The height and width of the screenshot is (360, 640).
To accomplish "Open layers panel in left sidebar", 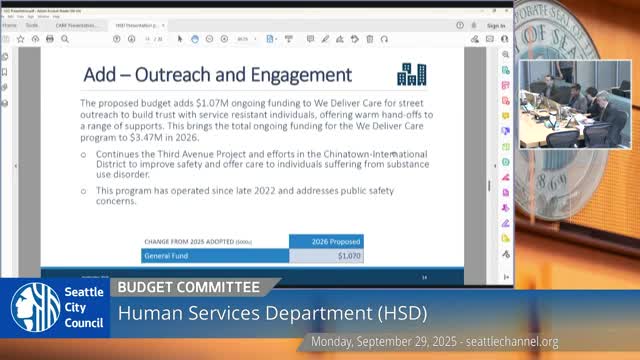I will 5,103.
